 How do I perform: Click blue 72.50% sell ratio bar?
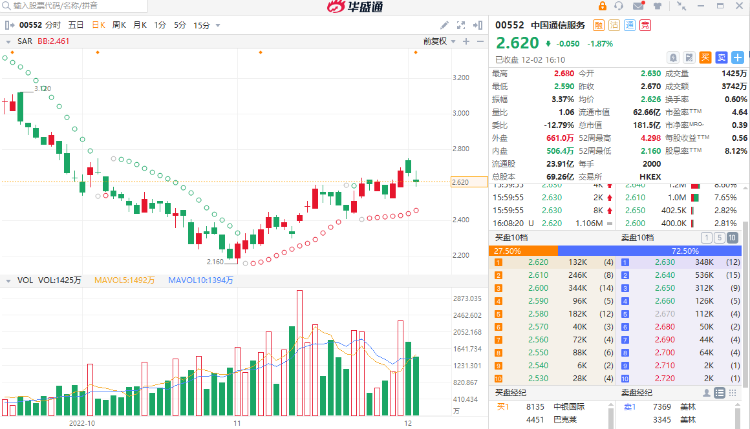pos(650,251)
